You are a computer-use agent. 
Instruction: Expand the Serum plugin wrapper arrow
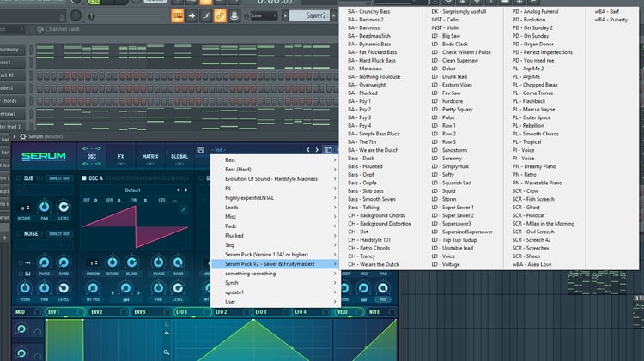15,136
